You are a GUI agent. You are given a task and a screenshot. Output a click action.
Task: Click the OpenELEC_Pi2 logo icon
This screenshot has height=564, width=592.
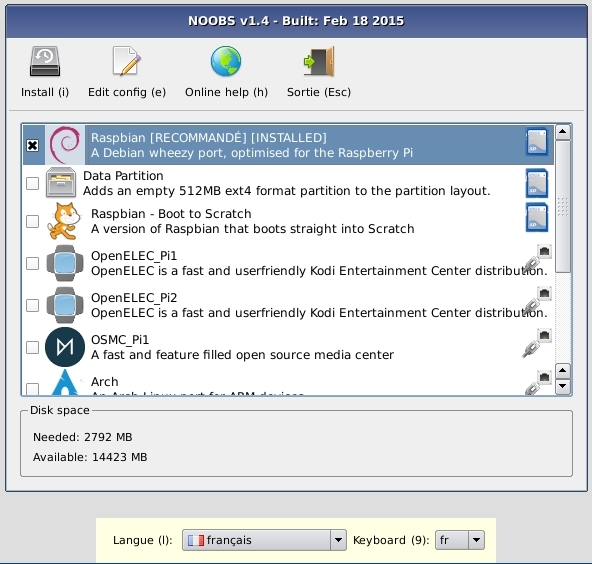point(65,305)
